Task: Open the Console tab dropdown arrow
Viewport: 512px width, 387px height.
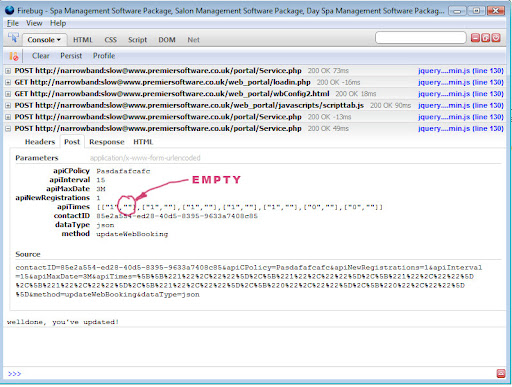Action: tap(59, 40)
